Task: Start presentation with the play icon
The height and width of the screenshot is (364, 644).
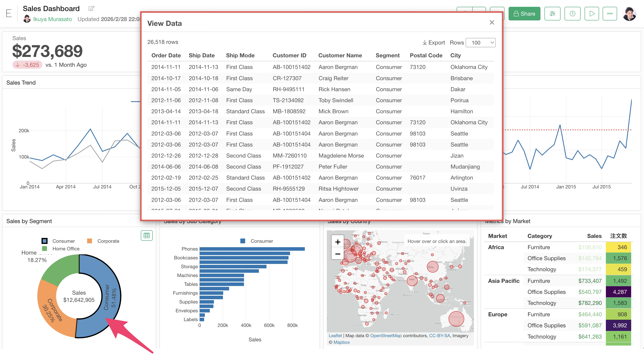Action: click(x=592, y=14)
